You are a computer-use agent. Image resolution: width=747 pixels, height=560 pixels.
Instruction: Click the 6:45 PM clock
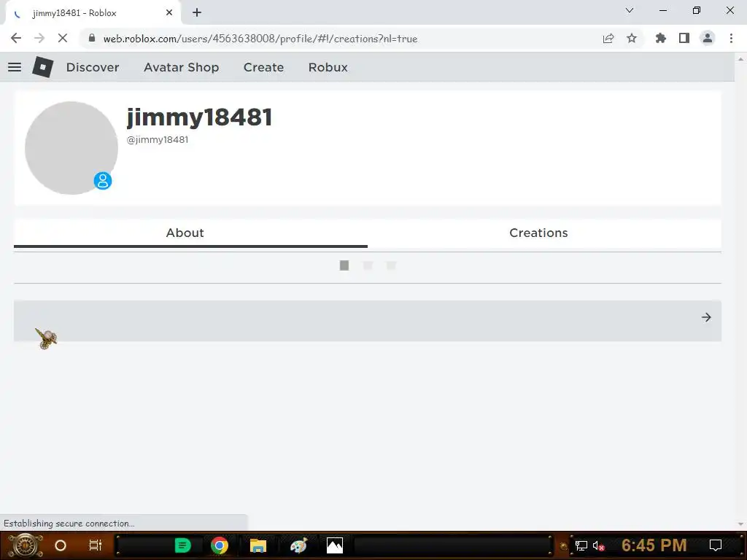tap(654, 545)
